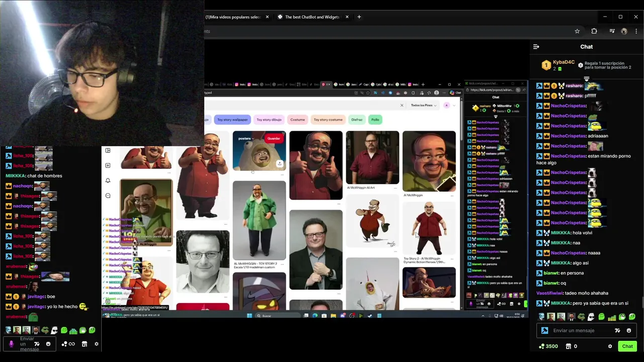This screenshot has height=362, width=644.
Task: Insert the white sunglasses ghost emote in right chat
Action: tap(592, 317)
